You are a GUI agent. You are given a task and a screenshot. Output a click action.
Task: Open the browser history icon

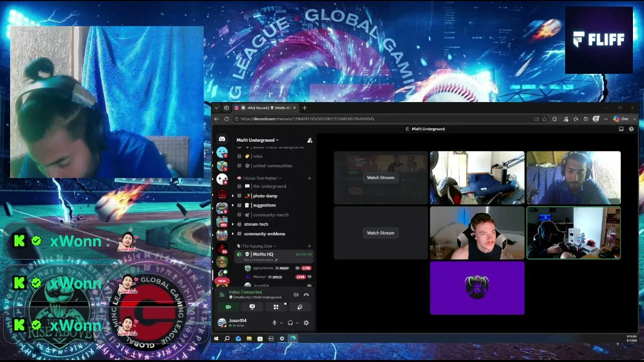586,119
